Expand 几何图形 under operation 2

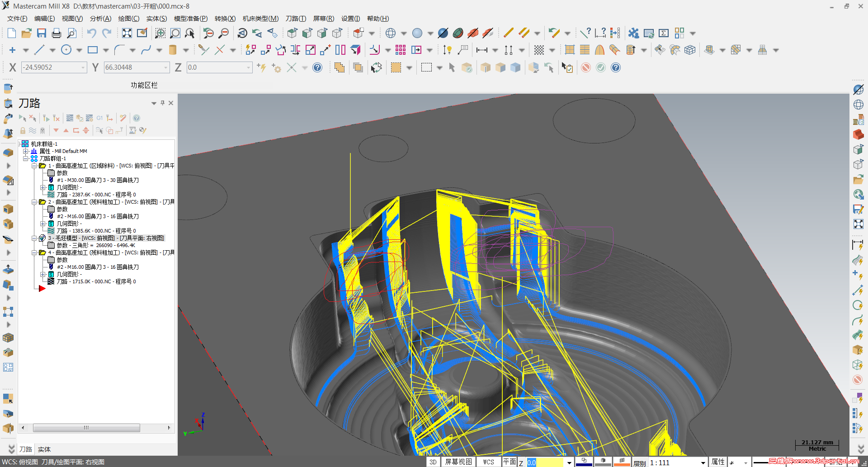[43, 224]
